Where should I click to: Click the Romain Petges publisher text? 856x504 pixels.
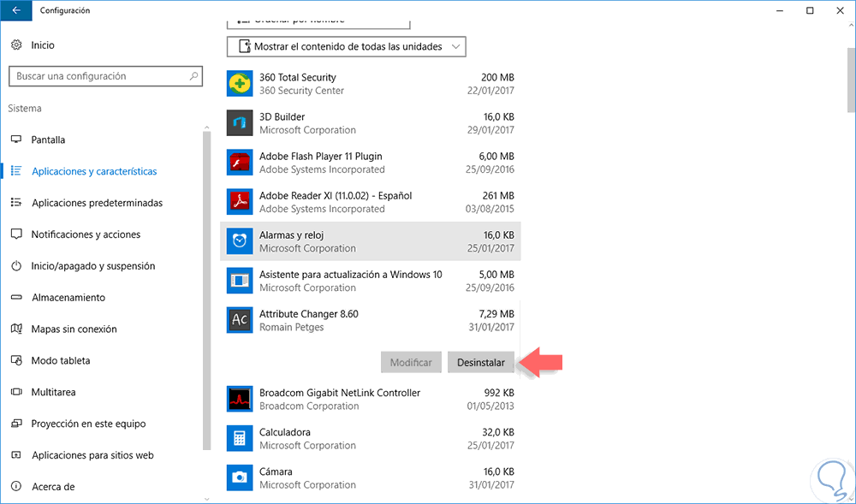click(292, 327)
